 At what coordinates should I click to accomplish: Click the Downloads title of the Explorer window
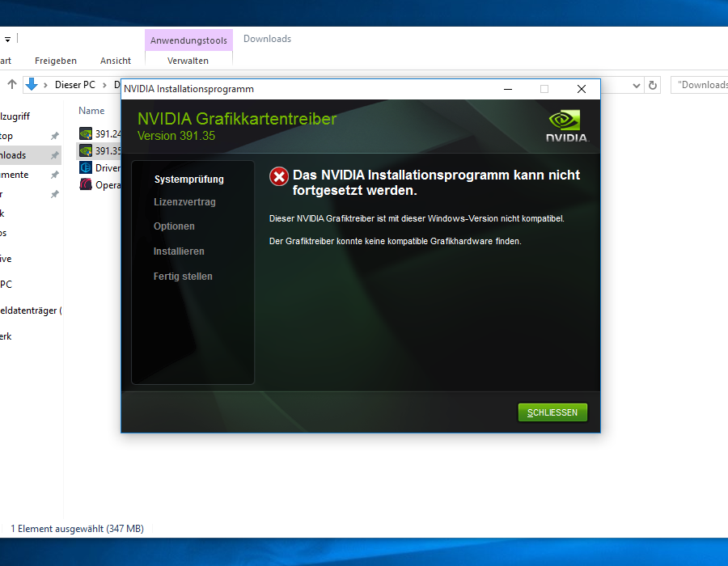coord(268,39)
